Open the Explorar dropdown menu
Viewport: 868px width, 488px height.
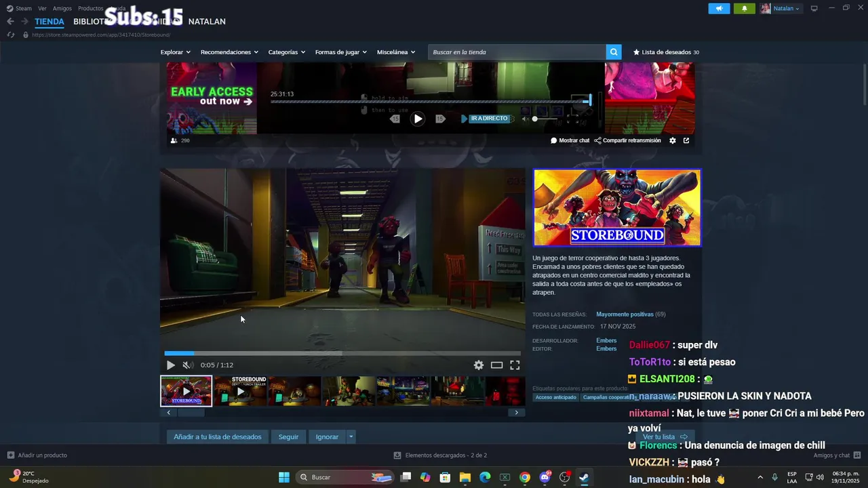pyautogui.click(x=175, y=52)
